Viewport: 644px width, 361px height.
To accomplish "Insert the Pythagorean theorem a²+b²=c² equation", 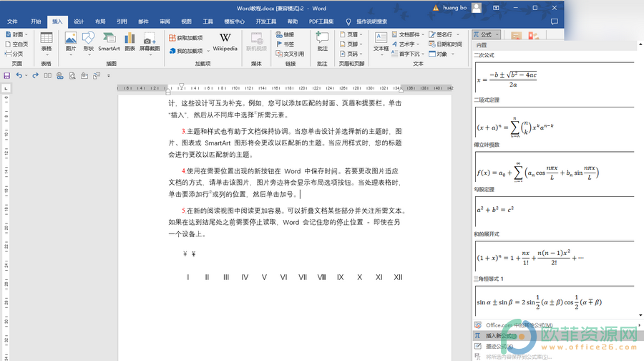I will pyautogui.click(x=555, y=211).
